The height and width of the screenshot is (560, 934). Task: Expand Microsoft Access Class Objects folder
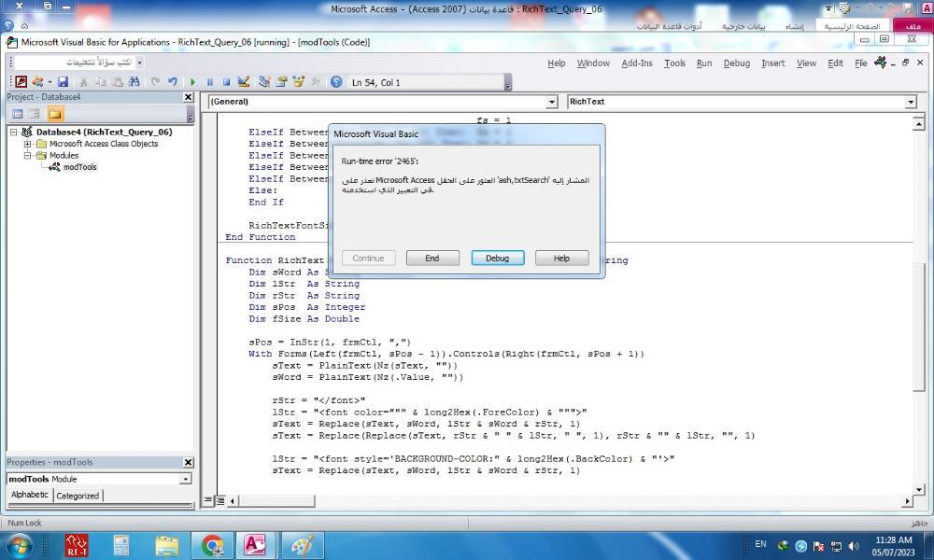coord(27,144)
